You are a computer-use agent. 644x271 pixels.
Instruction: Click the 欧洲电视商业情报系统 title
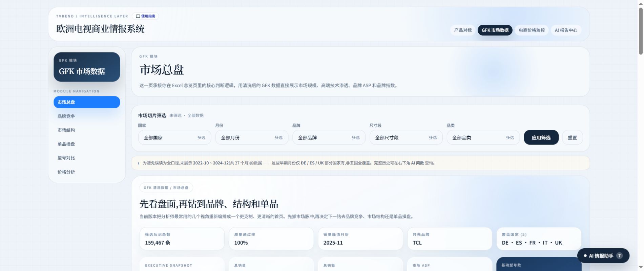coord(100,29)
